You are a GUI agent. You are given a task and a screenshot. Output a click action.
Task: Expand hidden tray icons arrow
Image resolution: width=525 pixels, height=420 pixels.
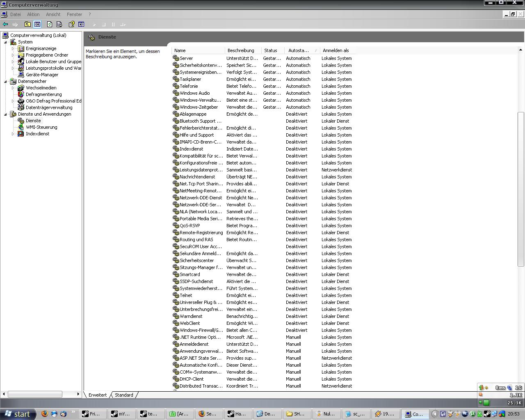435,414
